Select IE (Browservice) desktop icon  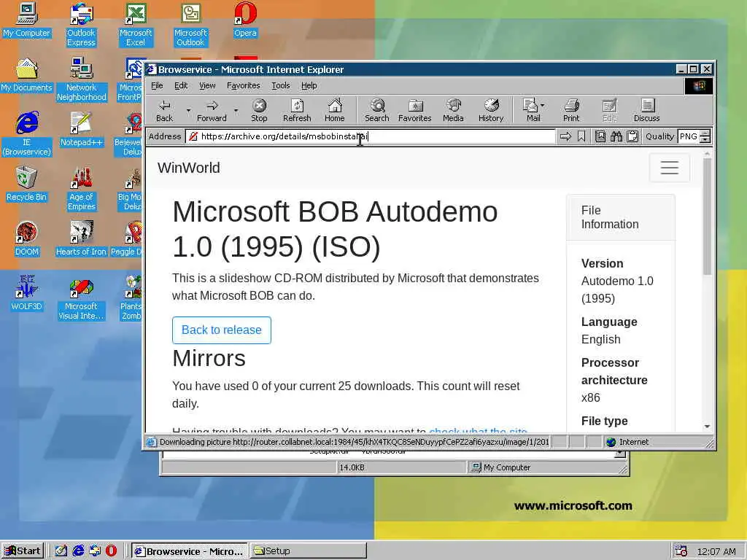(x=26, y=134)
